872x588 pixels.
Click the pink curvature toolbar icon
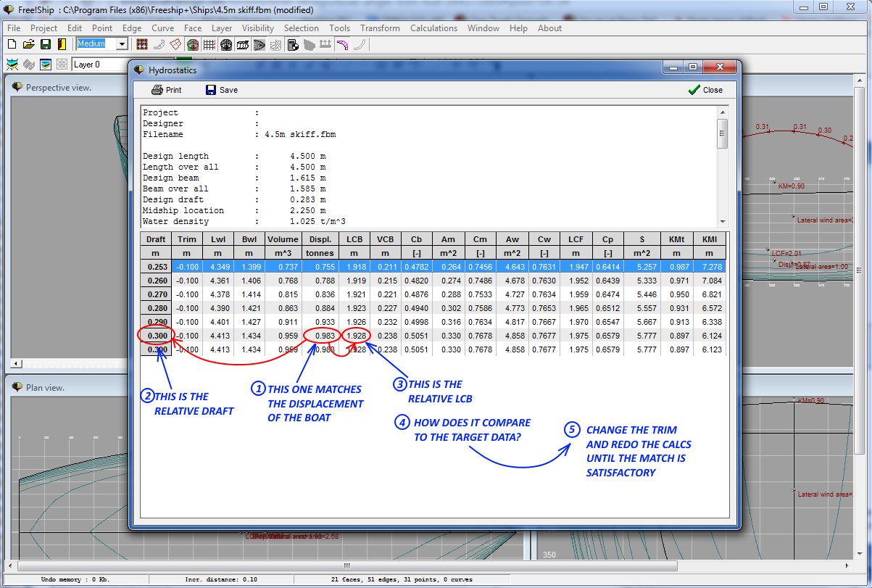[x=341, y=44]
